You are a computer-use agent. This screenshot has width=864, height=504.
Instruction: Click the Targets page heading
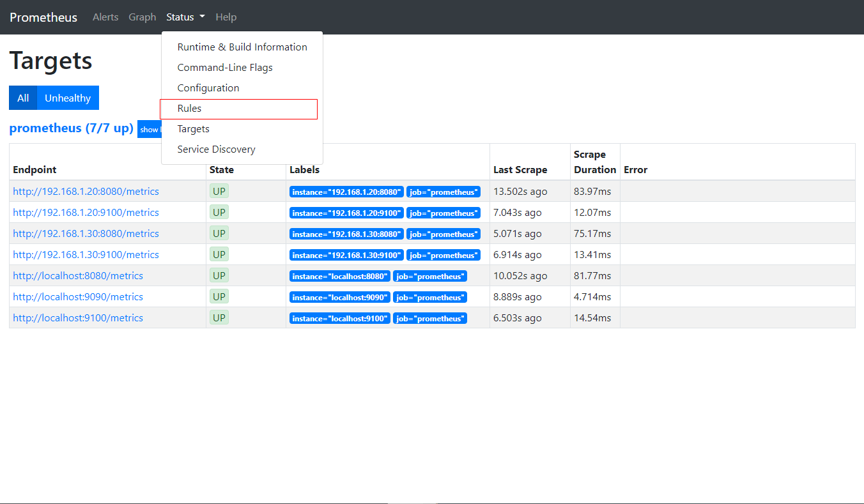click(50, 61)
